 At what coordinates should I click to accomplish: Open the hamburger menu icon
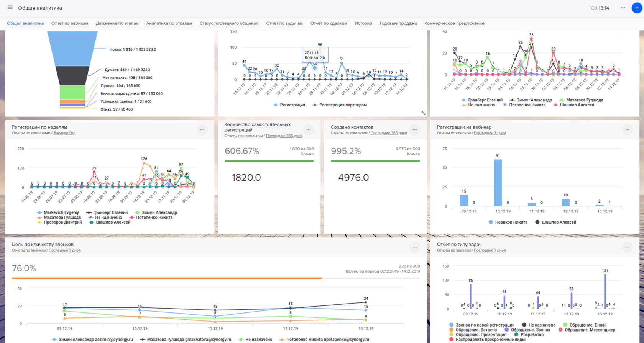tap(10, 8)
